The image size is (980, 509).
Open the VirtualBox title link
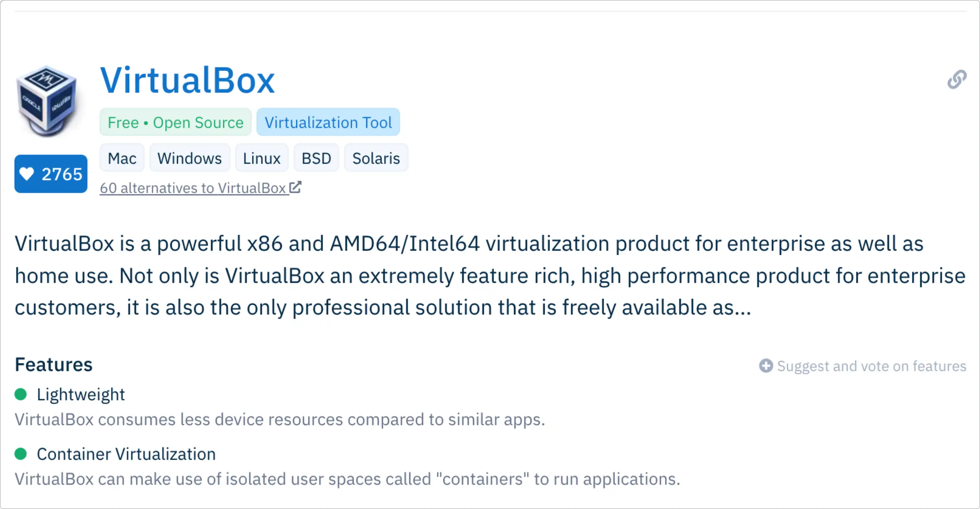(187, 80)
